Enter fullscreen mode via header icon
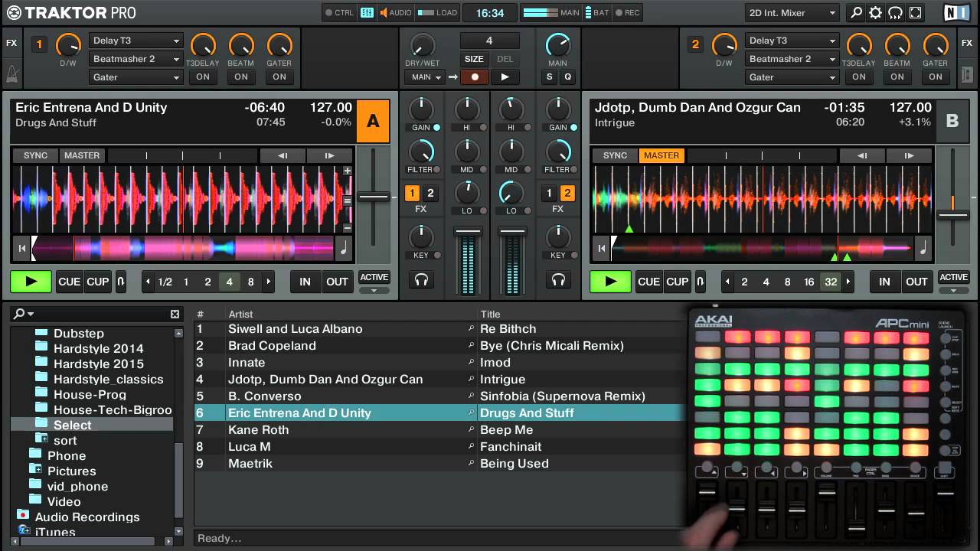Viewport: 980px width, 551px height. click(x=915, y=13)
